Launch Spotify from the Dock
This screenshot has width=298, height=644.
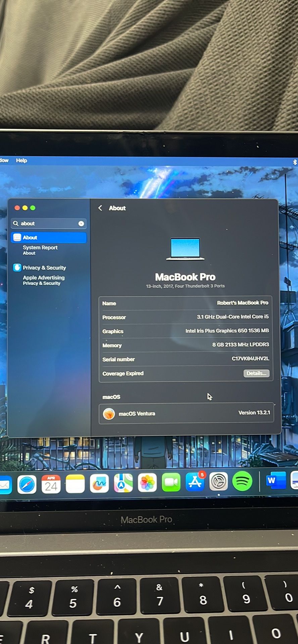(x=242, y=481)
